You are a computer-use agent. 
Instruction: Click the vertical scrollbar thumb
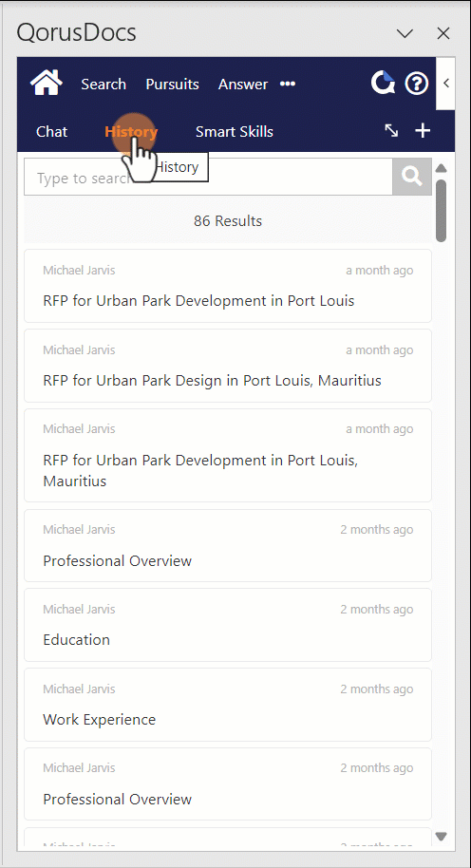pos(442,211)
